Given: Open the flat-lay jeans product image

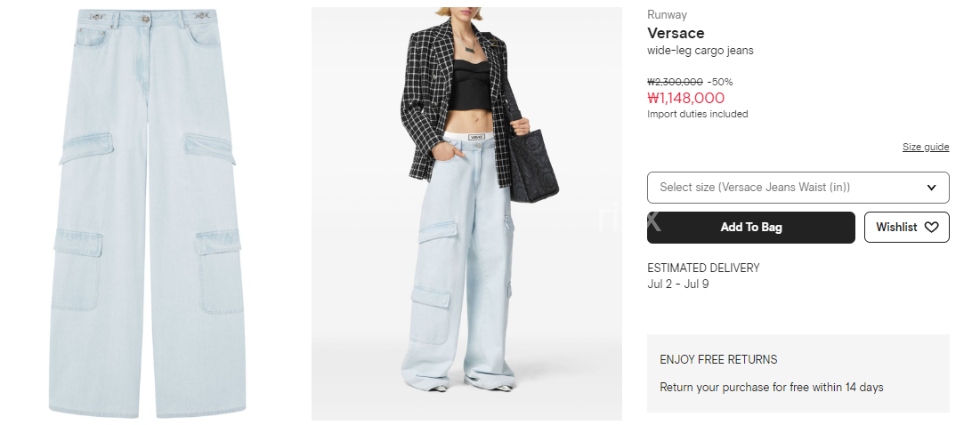Looking at the screenshot, I should (147, 212).
